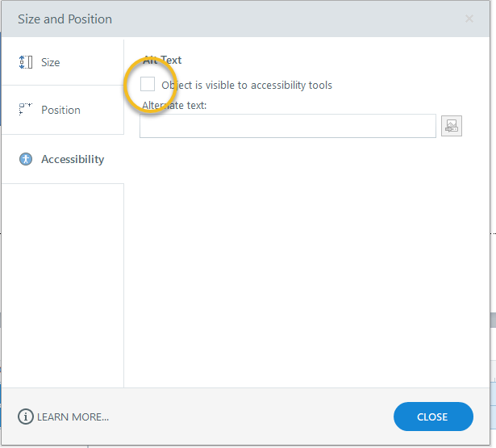Focus the Alternate text input field
The height and width of the screenshot is (448, 496).
tap(288, 126)
